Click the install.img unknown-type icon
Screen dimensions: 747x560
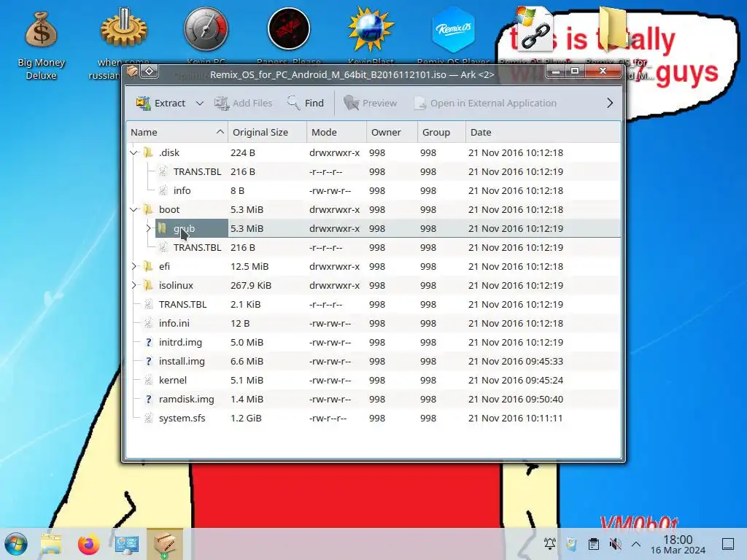pyautogui.click(x=149, y=362)
